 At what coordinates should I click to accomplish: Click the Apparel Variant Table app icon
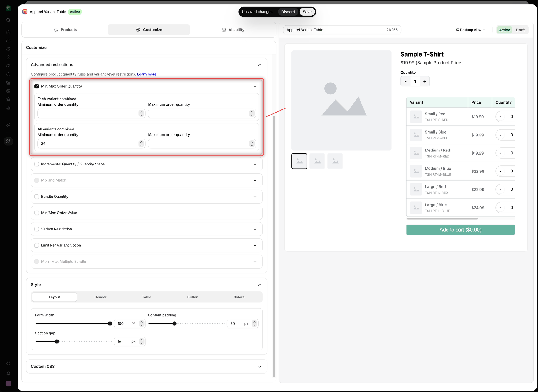(x=25, y=12)
